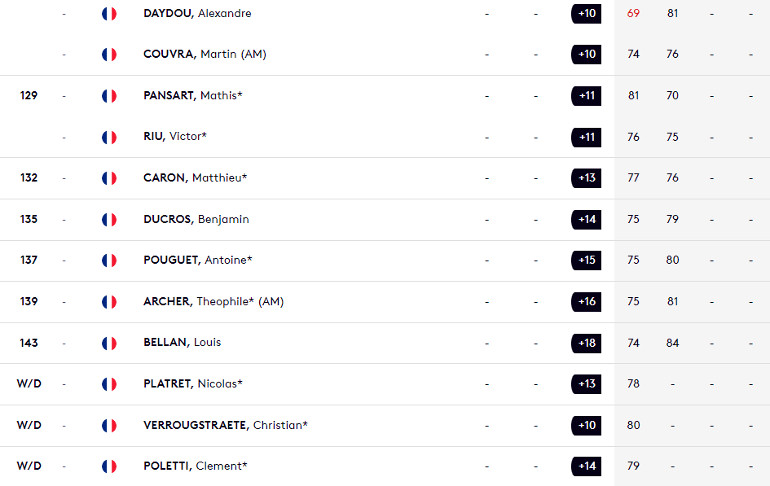Open player POUGUET, Antoine's profile
Image resolution: width=770 pixels, height=486 pixels.
(x=197, y=260)
